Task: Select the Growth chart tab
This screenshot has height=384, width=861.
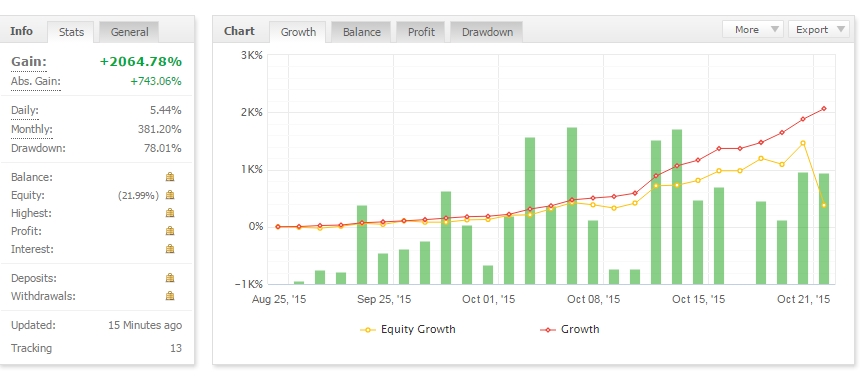Action: pyautogui.click(x=298, y=32)
